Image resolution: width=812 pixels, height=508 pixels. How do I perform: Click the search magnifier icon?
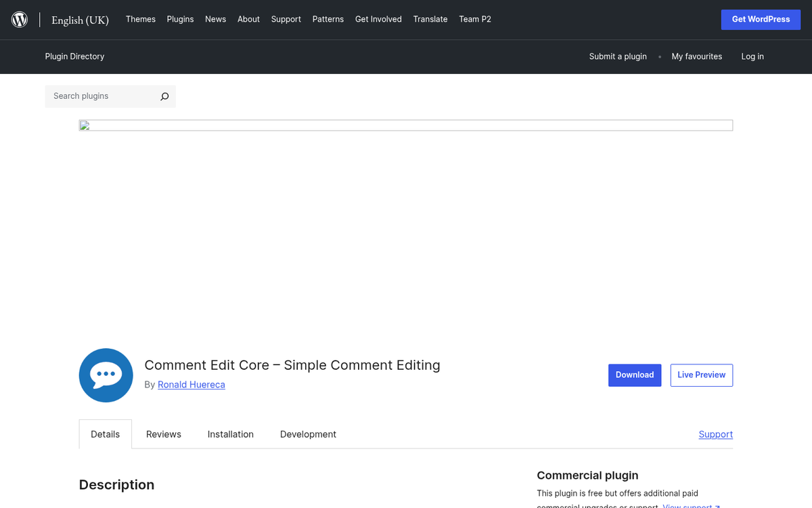coord(164,96)
